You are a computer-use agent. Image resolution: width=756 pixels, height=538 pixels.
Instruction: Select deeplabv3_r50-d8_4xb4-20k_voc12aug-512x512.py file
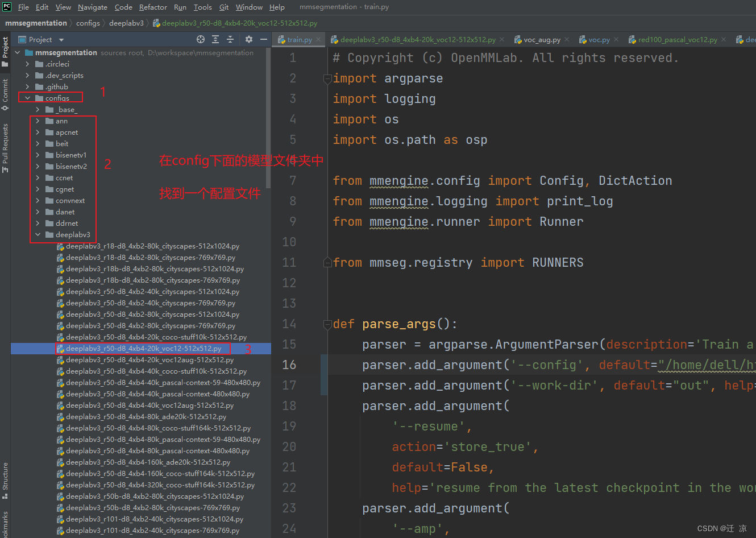tap(149, 359)
